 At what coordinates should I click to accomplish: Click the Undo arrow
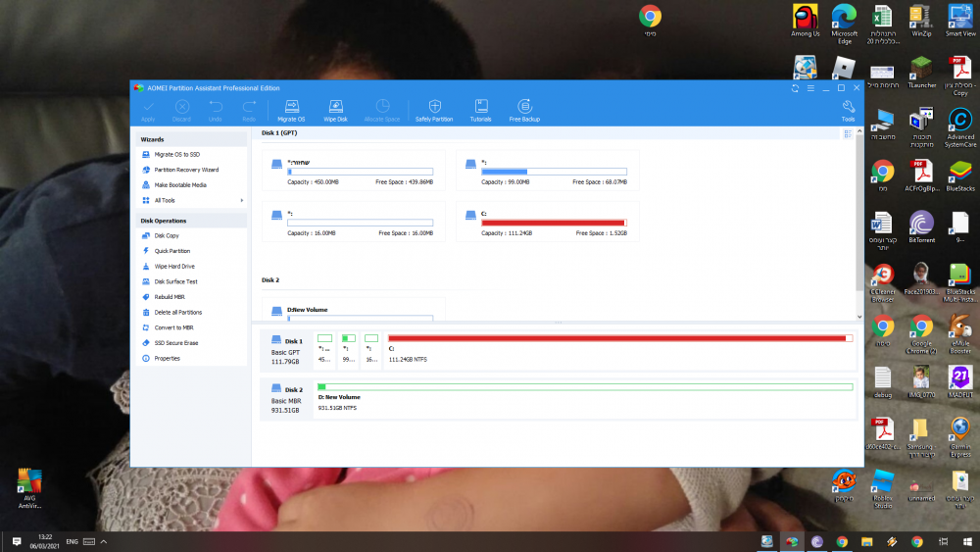tap(215, 110)
